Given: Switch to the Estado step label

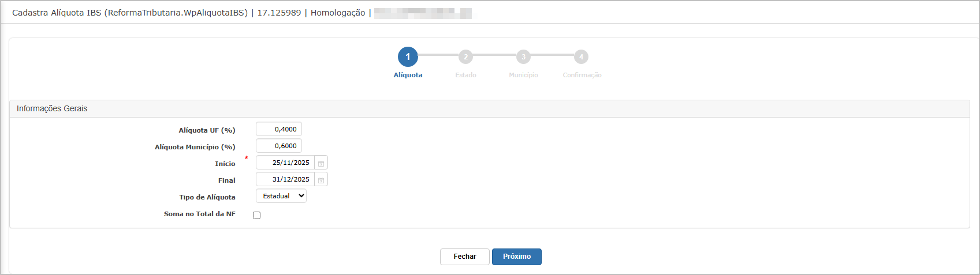Looking at the screenshot, I should pyautogui.click(x=465, y=75).
